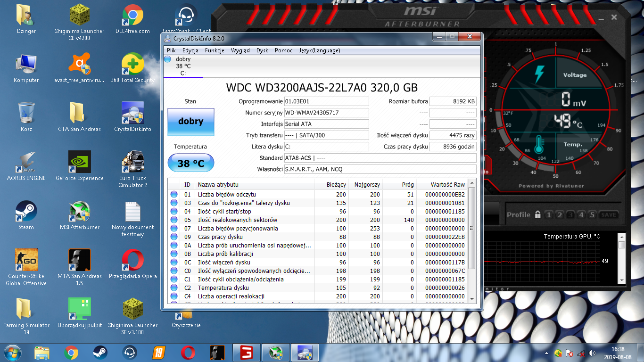
Task: Open the Pomoc menu
Action: tap(284, 50)
